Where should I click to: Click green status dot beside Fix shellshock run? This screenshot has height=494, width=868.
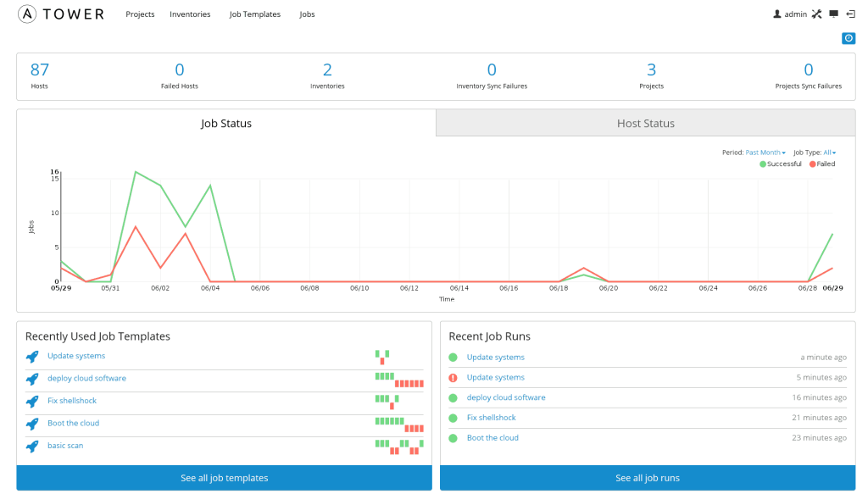click(x=453, y=418)
